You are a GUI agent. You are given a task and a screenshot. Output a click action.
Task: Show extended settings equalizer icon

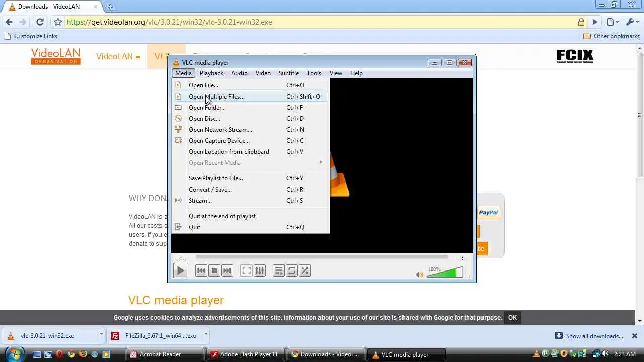pyautogui.click(x=260, y=270)
